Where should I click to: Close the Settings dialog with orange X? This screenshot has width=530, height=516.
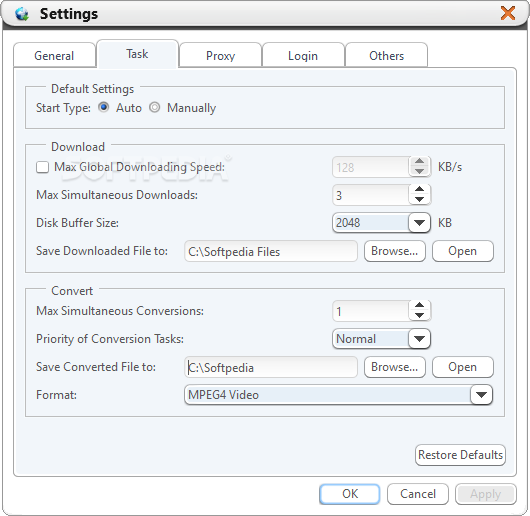[x=508, y=13]
